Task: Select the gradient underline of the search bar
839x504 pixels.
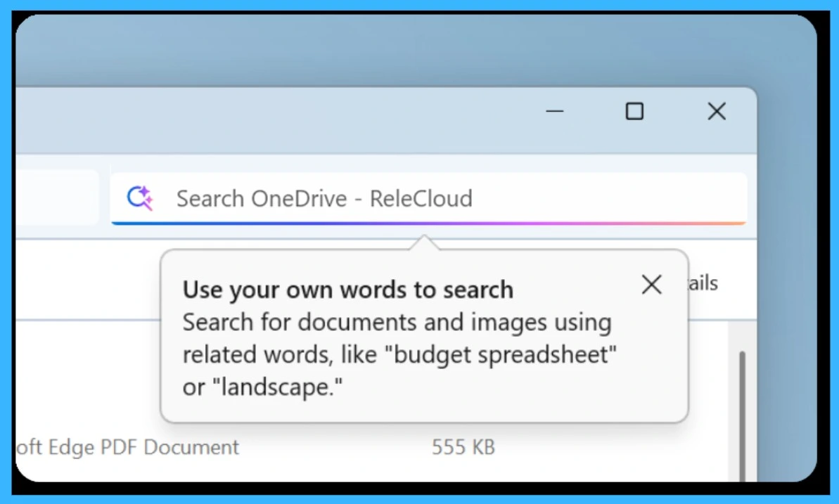Action: click(x=429, y=223)
